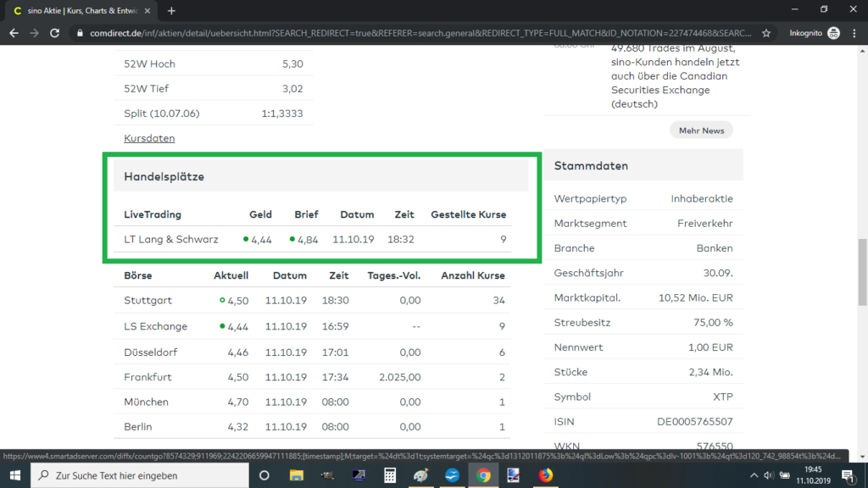This screenshot has width=868, height=488.
Task: Click the page vertical scrollbar thumb
Action: (x=862, y=272)
